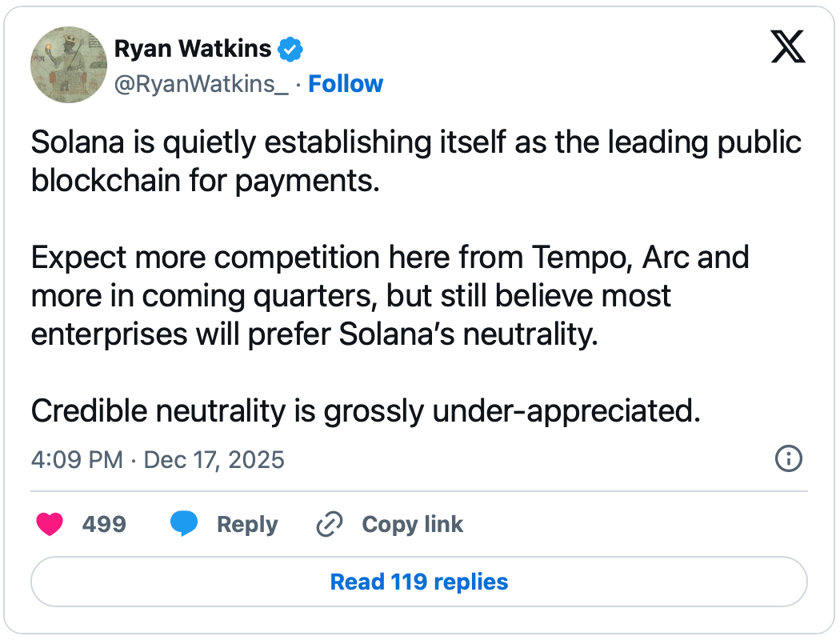Like the tweet with the heart icon
The height and width of the screenshot is (640, 840).
click(50, 524)
